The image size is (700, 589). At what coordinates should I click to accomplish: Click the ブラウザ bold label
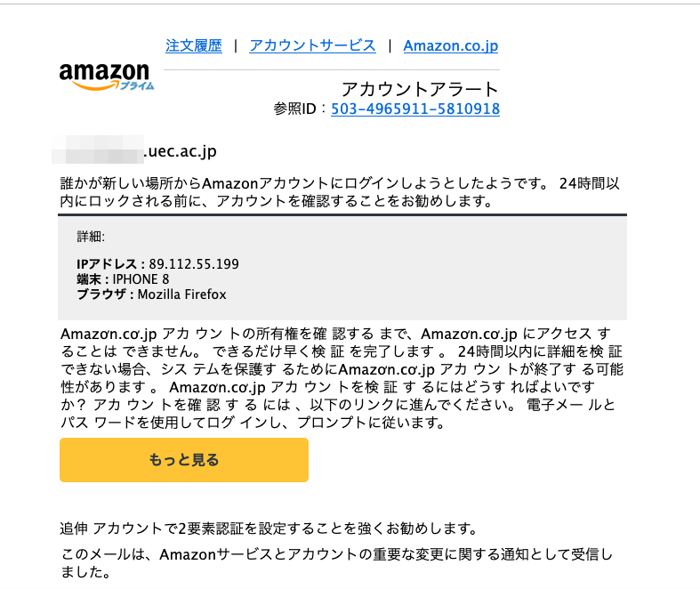(101, 294)
